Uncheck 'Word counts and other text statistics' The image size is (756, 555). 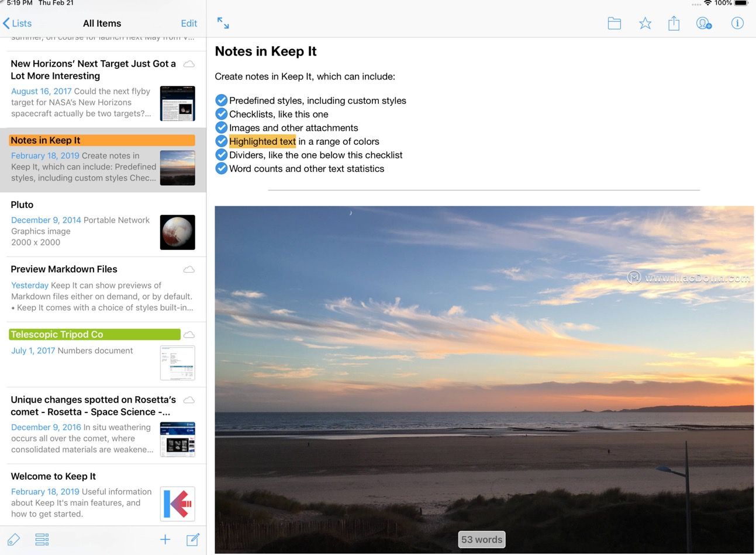[221, 168]
